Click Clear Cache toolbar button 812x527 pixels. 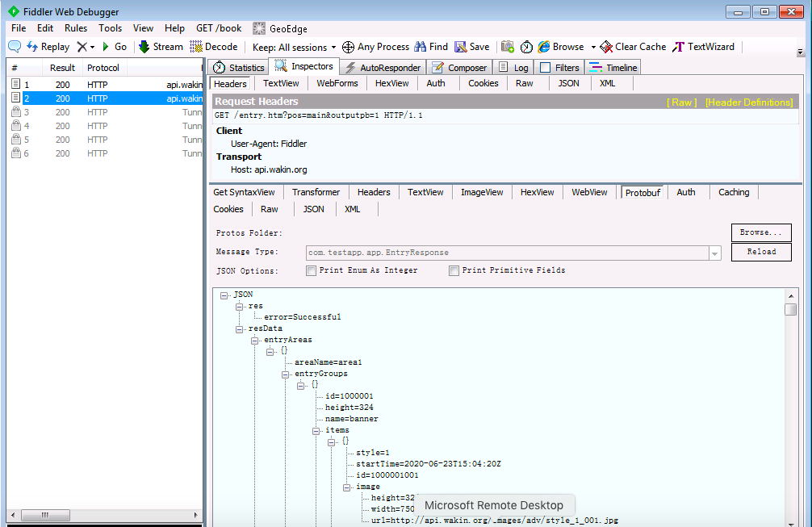pyautogui.click(x=633, y=47)
